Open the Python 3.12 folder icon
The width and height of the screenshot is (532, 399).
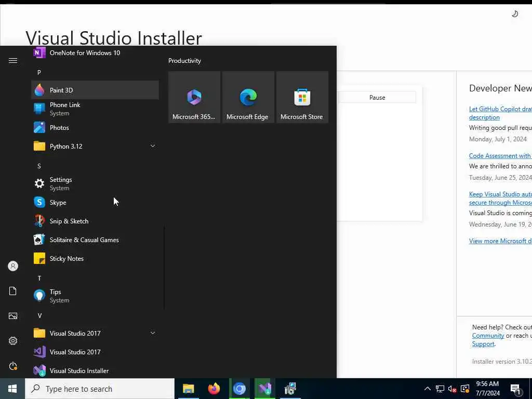pos(39,146)
